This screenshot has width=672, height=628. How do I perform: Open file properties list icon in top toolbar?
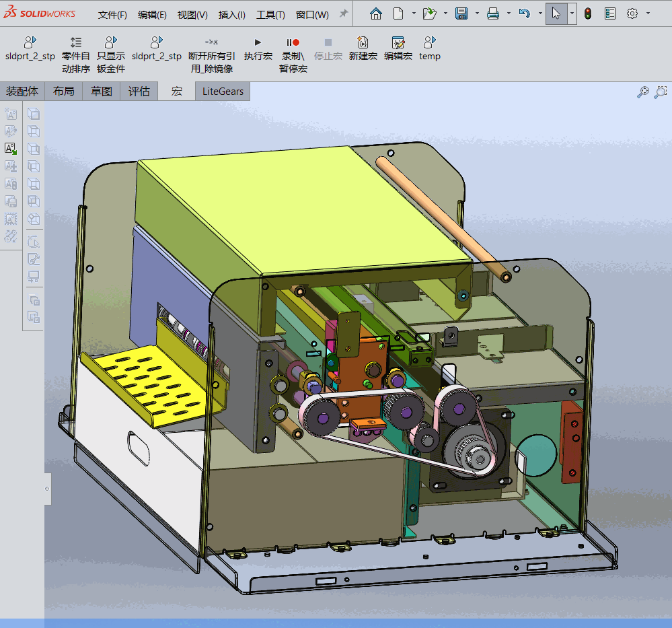point(610,13)
